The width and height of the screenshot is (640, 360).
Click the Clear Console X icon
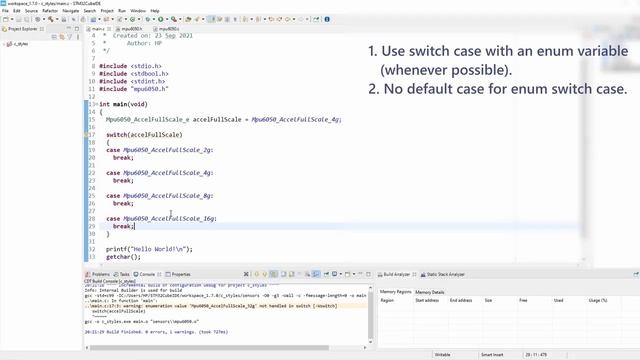(x=246, y=274)
